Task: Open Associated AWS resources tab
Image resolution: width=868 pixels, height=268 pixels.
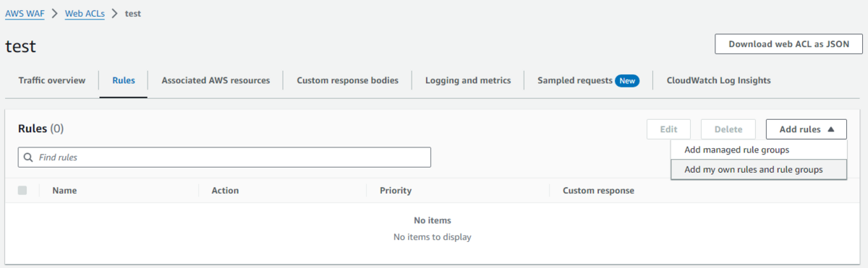Action: 216,80
